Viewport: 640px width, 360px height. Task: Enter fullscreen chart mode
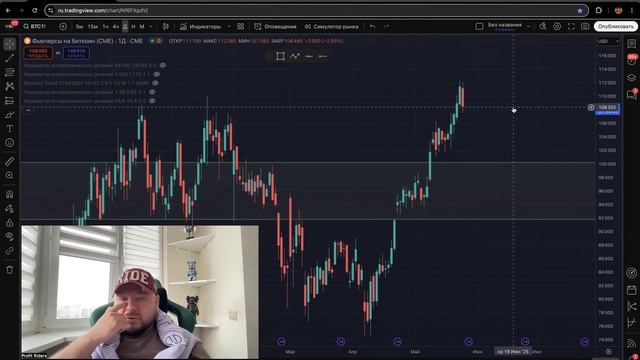(571, 27)
